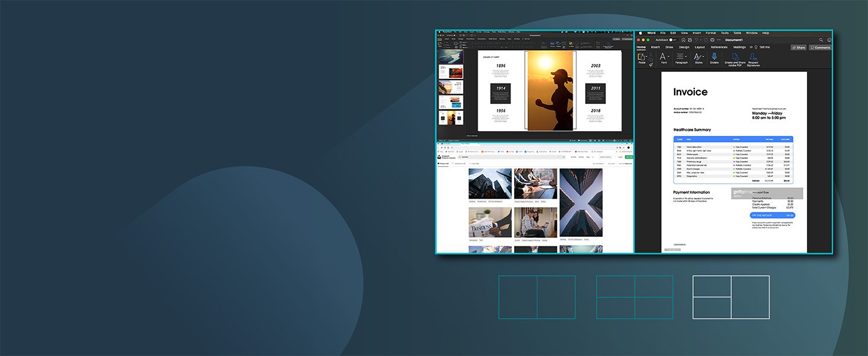Image resolution: width=868 pixels, height=356 pixels.
Task: Click the Paste clipboard icon in Word
Action: point(642,57)
